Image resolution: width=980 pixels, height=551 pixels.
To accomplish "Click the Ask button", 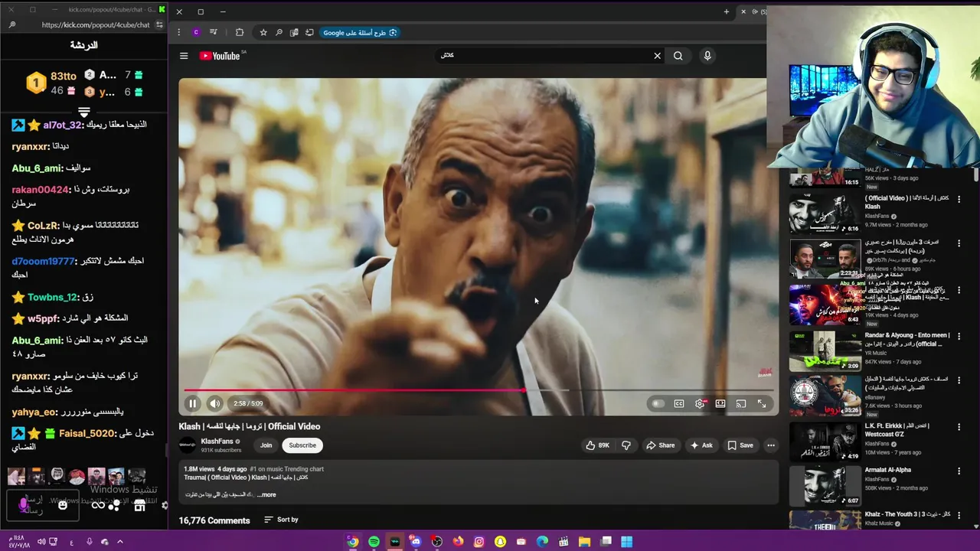I will coord(701,445).
